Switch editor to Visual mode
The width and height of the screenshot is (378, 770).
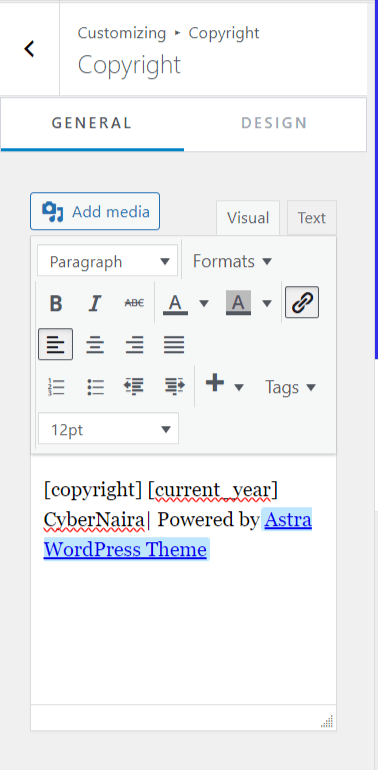click(248, 218)
